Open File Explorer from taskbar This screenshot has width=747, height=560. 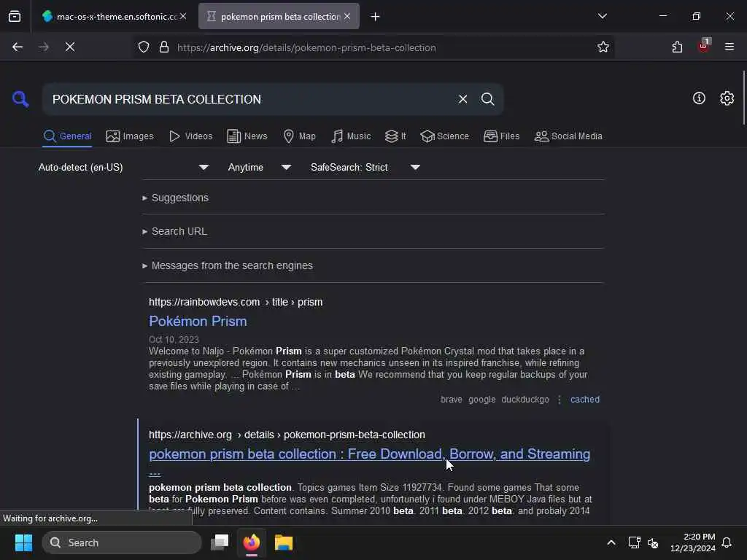284,542
